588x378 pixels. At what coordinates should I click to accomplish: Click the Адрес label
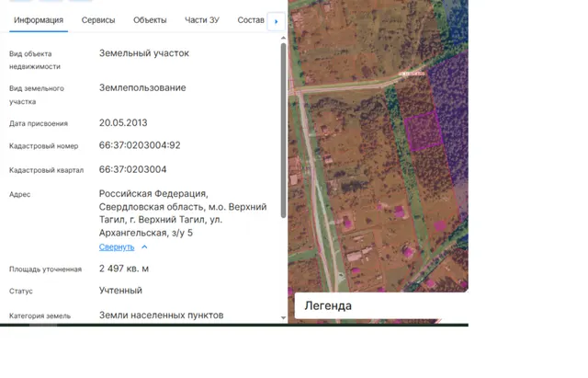point(20,194)
